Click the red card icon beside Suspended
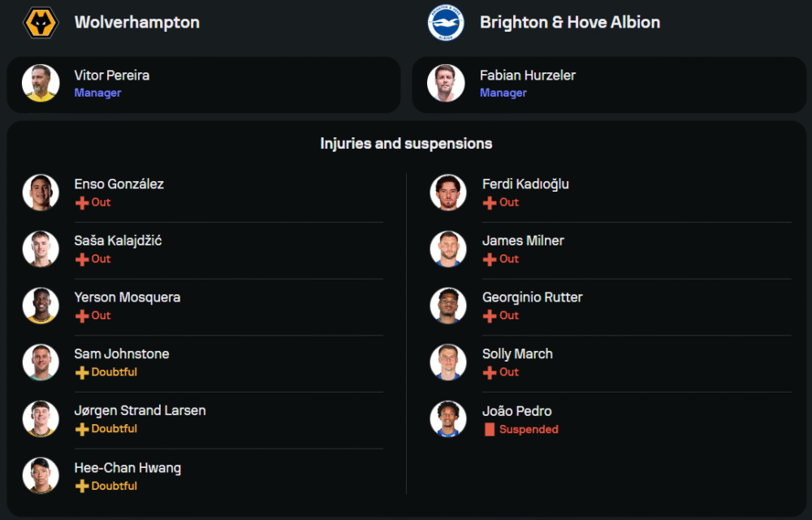The width and height of the screenshot is (812, 520). 490,429
